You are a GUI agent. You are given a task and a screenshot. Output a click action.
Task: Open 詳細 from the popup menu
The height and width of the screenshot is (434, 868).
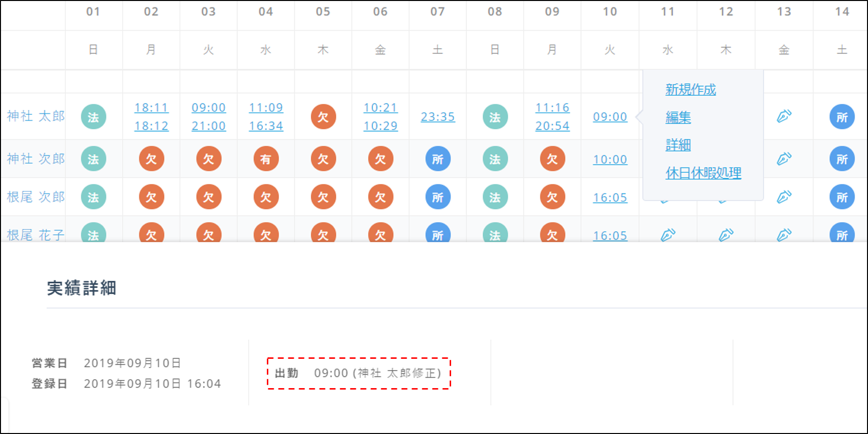(x=678, y=145)
